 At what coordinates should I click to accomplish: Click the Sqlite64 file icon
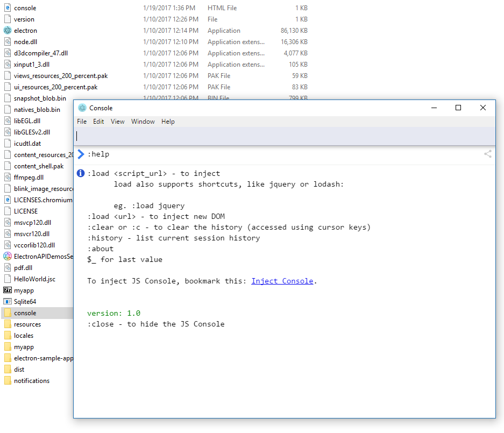(x=8, y=302)
